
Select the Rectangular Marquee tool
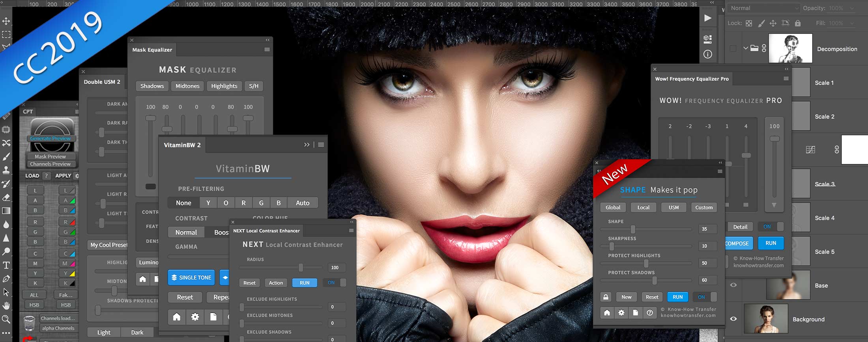click(6, 35)
